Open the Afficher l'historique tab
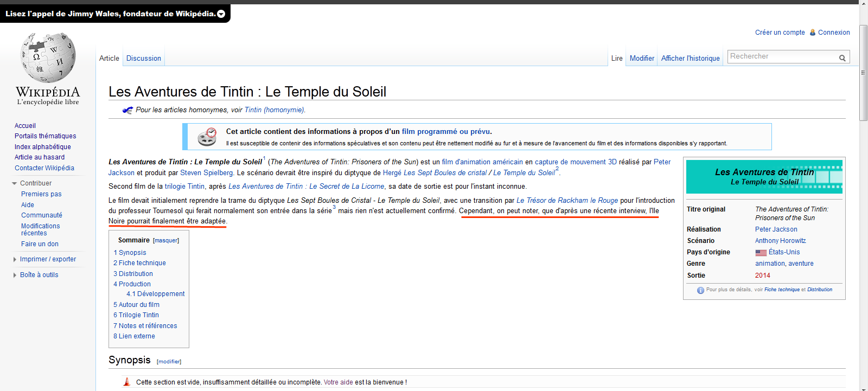The width and height of the screenshot is (868, 391). coord(691,59)
